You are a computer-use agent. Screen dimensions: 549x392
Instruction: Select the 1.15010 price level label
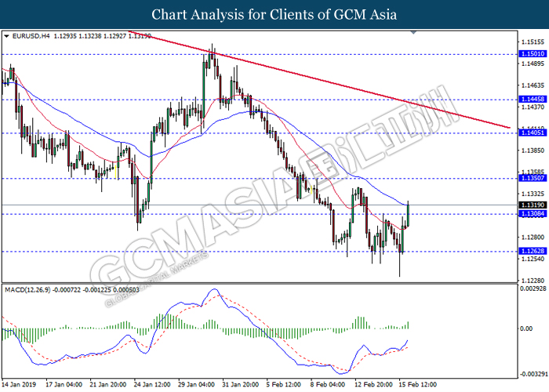click(x=533, y=54)
